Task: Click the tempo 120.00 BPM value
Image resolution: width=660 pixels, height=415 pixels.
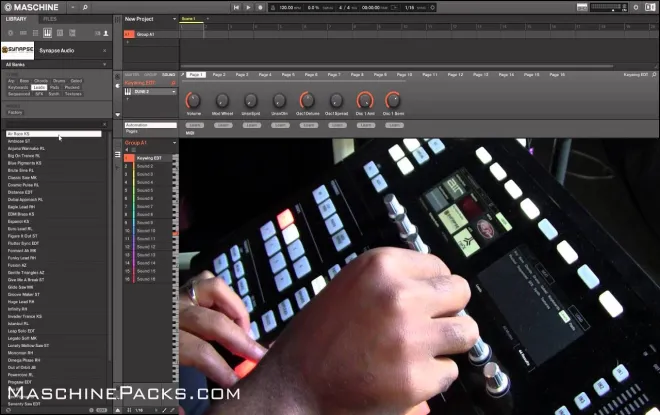Action: [289, 8]
